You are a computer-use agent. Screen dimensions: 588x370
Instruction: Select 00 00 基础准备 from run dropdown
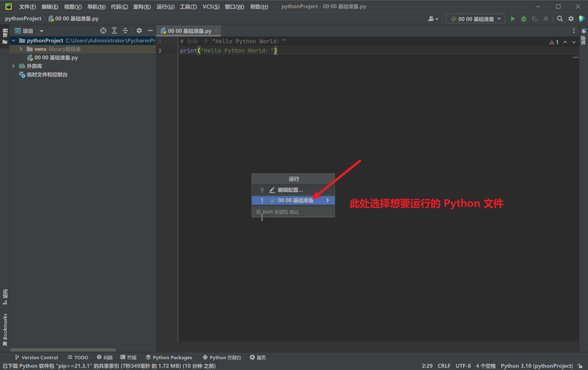point(296,200)
